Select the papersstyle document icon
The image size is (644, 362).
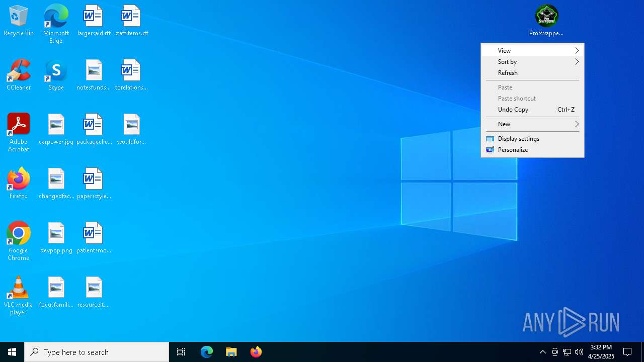point(94,184)
